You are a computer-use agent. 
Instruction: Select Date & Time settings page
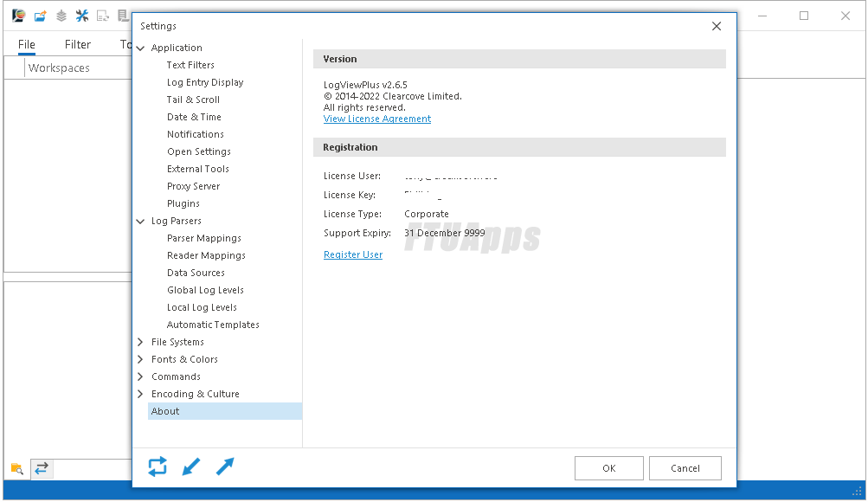coord(195,117)
